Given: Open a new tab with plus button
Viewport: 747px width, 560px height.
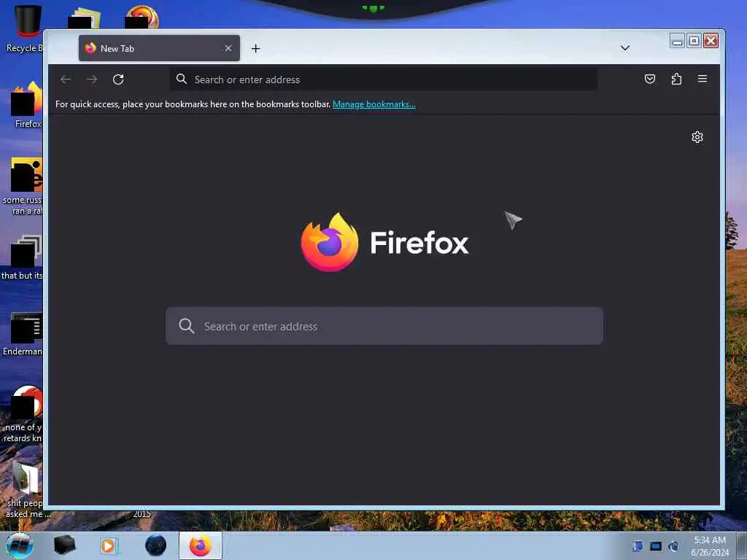Looking at the screenshot, I should click(x=256, y=49).
